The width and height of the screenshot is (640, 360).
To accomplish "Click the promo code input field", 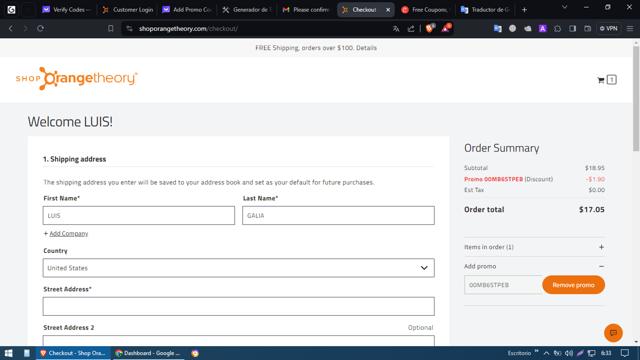I will pyautogui.click(x=503, y=285).
